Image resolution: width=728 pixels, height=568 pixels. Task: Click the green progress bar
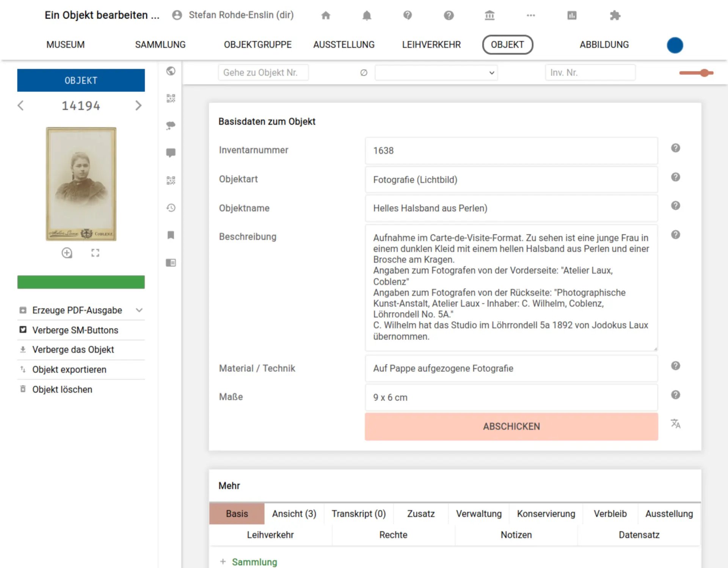click(81, 282)
